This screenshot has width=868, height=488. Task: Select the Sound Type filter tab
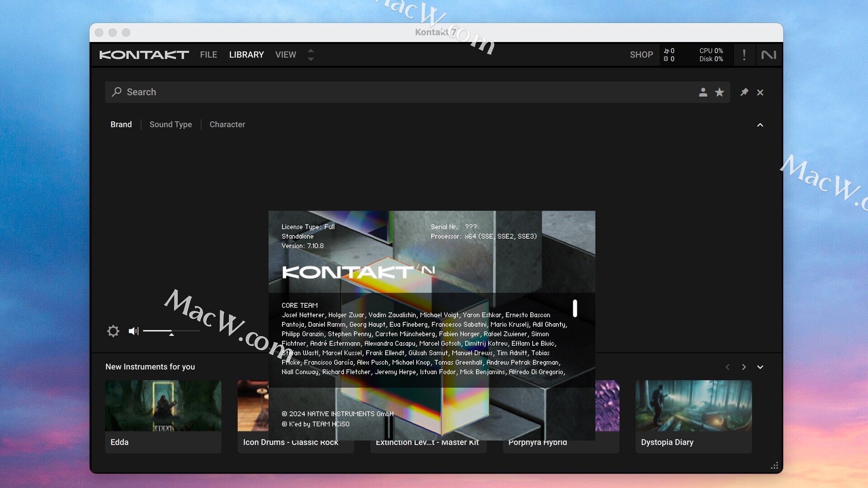[170, 124]
